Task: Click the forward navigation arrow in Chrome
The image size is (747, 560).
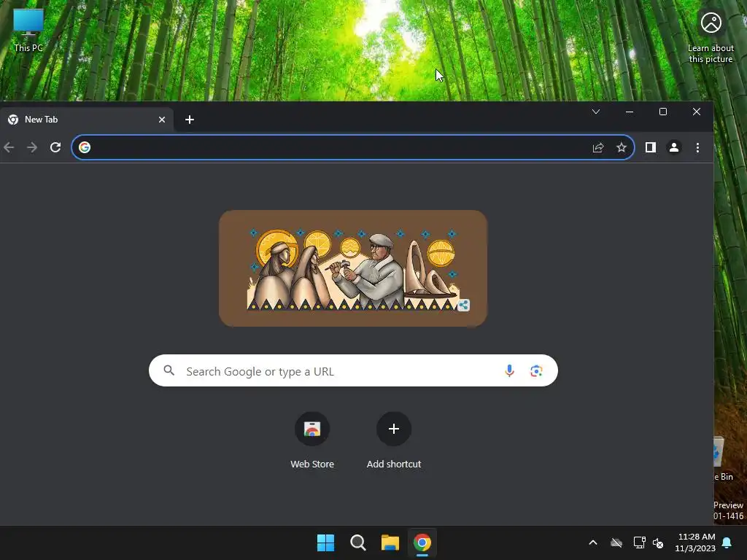Action: (x=32, y=147)
